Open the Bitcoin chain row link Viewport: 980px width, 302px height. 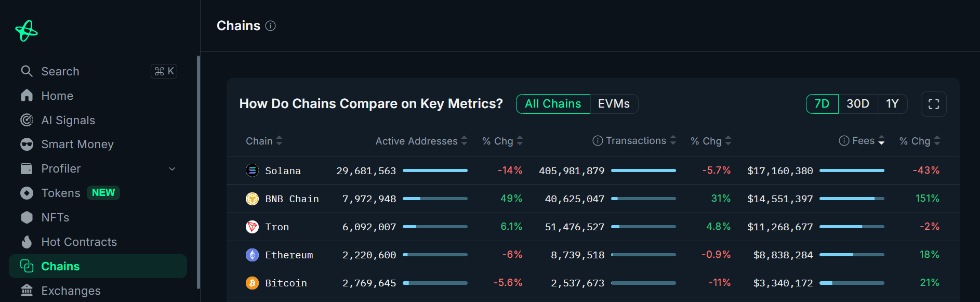[x=286, y=283]
